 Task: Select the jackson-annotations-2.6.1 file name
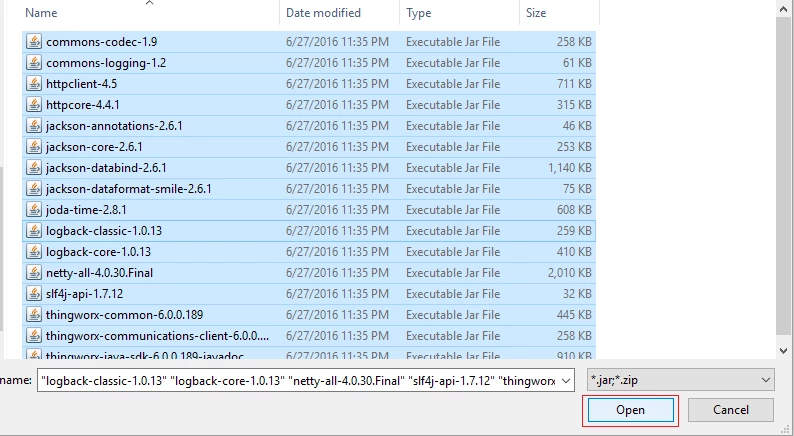[114, 126]
